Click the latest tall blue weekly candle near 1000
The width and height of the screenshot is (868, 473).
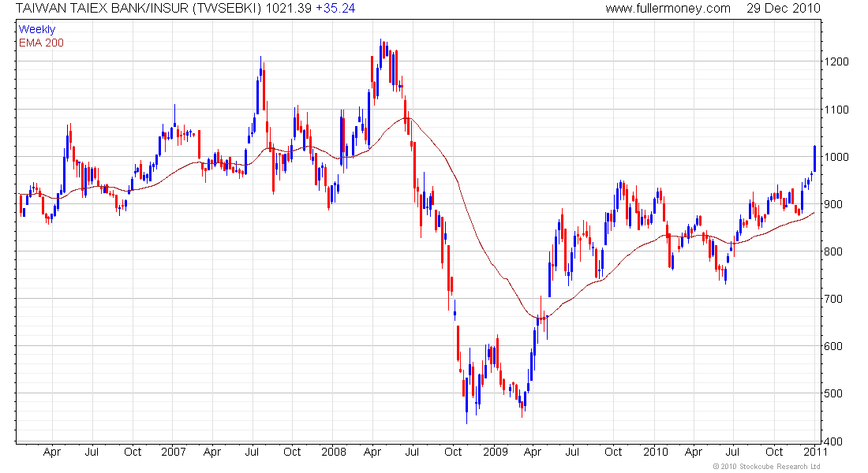point(814,158)
